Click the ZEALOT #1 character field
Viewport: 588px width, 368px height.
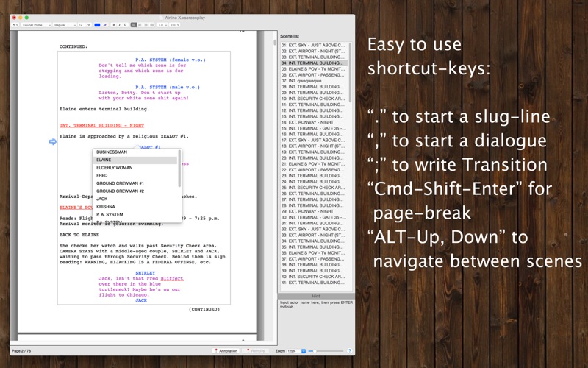click(x=149, y=146)
